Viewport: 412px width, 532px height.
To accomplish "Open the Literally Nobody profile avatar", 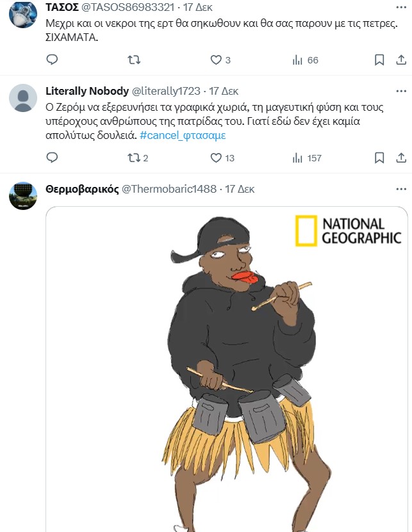I will (x=23, y=98).
